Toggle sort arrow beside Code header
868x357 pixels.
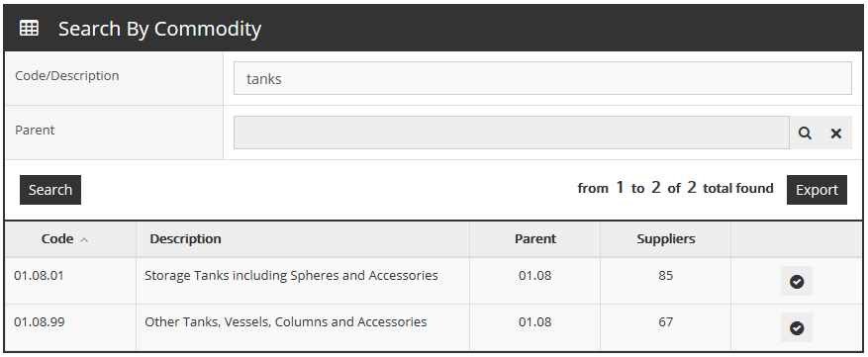click(x=84, y=239)
